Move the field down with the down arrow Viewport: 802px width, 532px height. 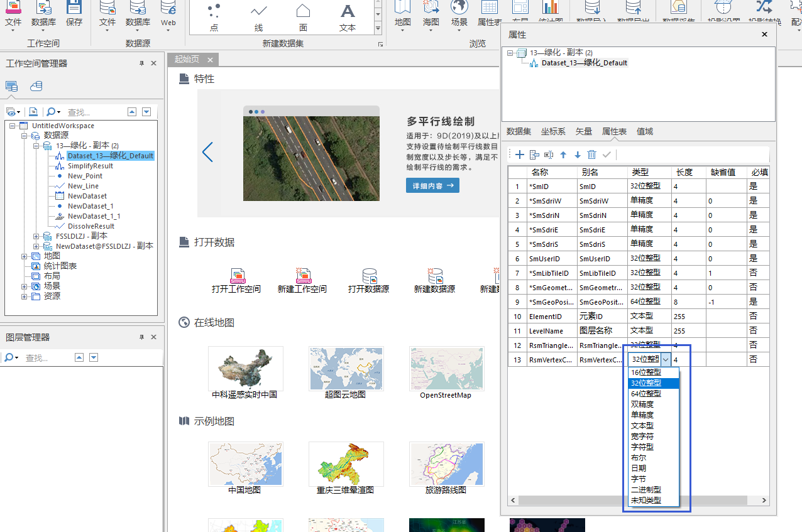tap(578, 155)
